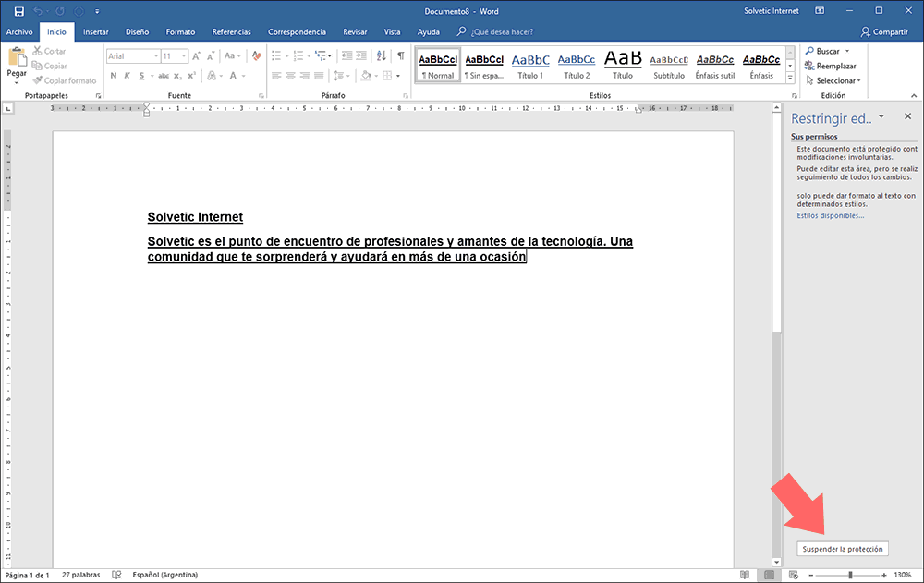The width and height of the screenshot is (924, 583).
Task: Click the zoom slider handle
Action: click(850, 575)
